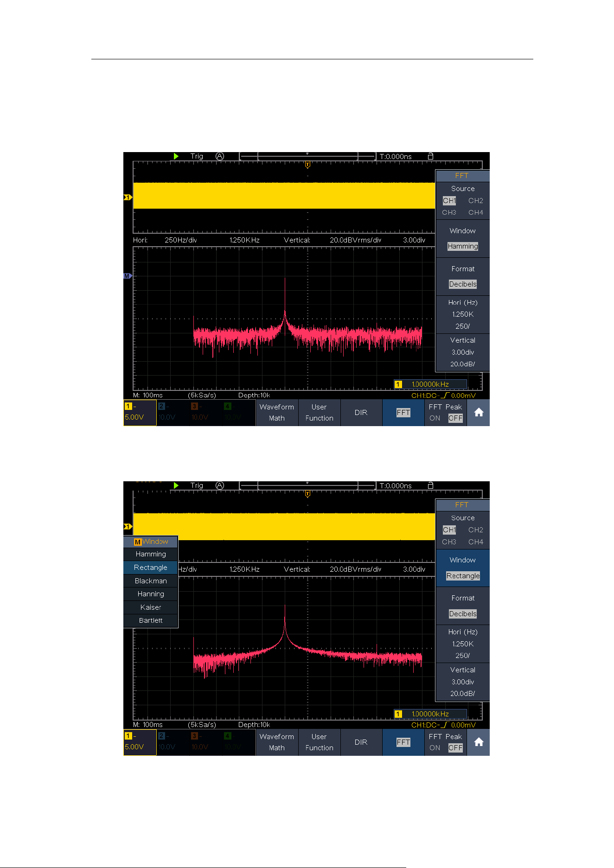Click the 1.00000kHz counter readout, upper scope
The image size is (614, 868).
[x=430, y=384]
